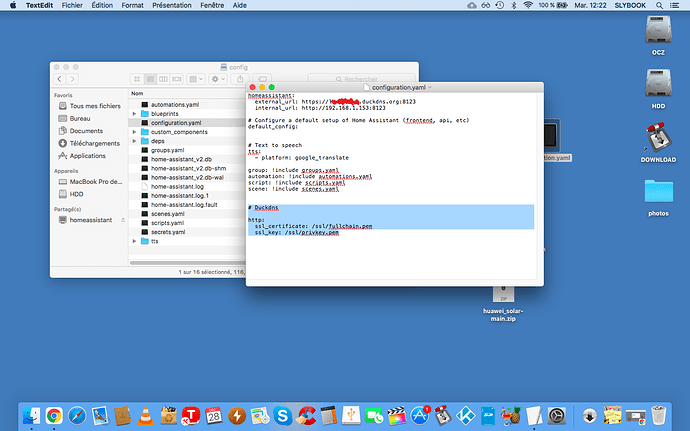Open the Édition menu
Screen dimensions: 690x431
(102, 5)
